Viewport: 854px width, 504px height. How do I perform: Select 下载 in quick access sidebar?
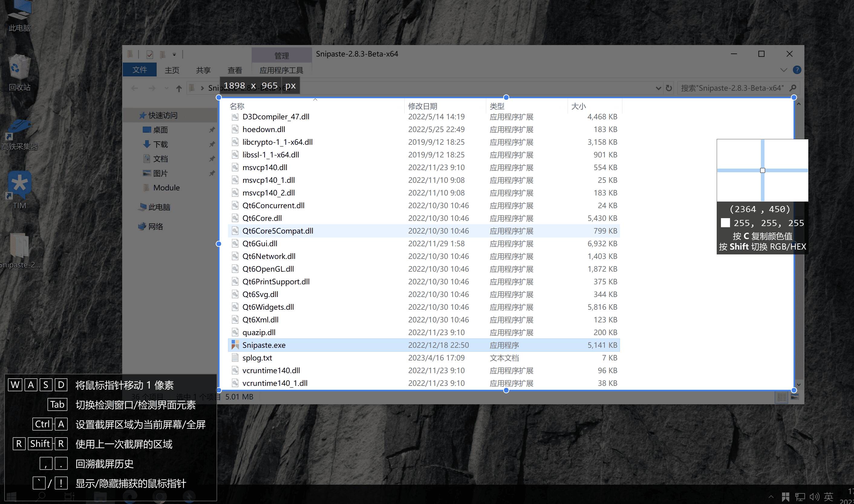click(x=160, y=144)
